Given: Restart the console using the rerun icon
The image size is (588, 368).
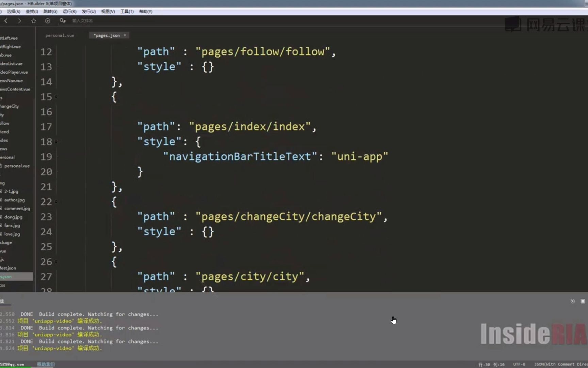Looking at the screenshot, I should 572,301.
